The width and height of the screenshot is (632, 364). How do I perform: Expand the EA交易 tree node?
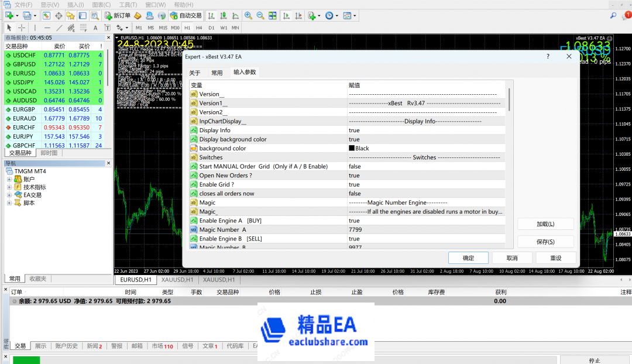coord(9,195)
